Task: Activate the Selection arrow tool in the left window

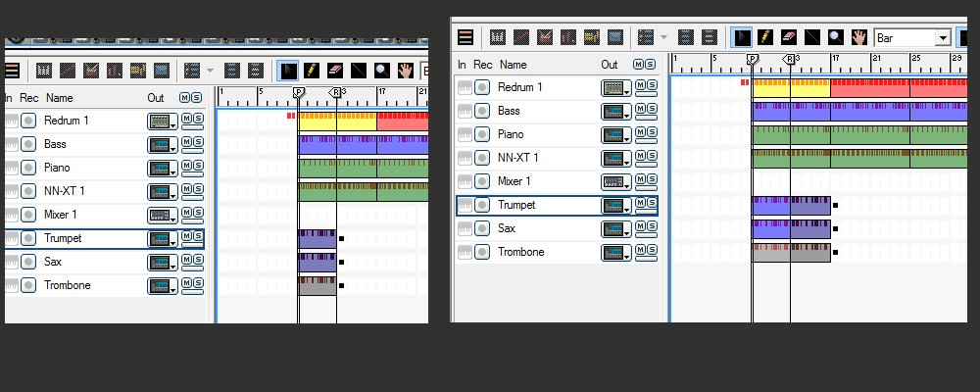Action: coord(288,71)
